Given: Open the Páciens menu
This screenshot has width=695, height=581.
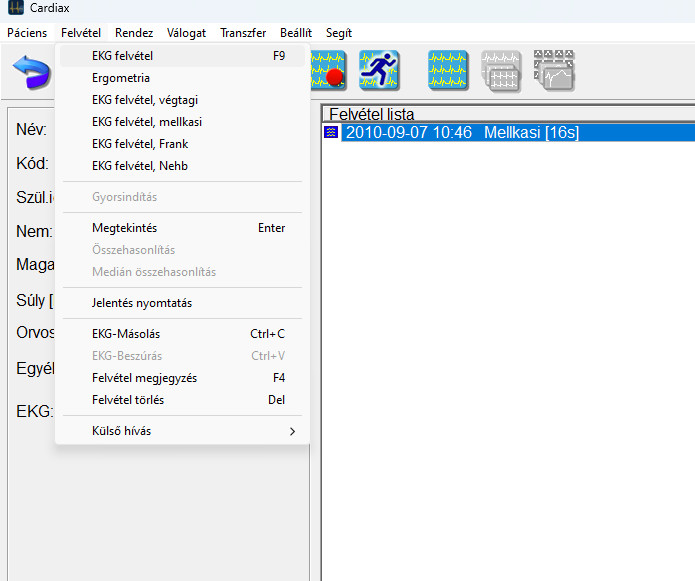Looking at the screenshot, I should (27, 33).
